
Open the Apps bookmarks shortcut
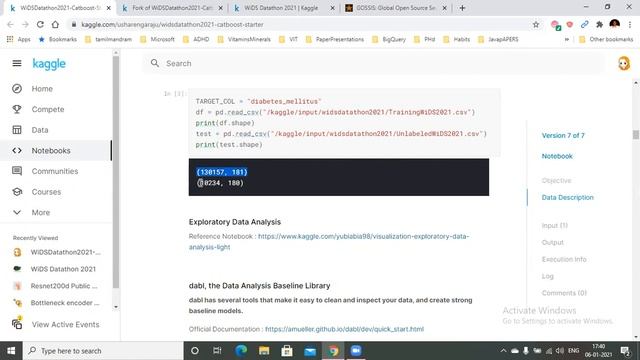(19, 39)
